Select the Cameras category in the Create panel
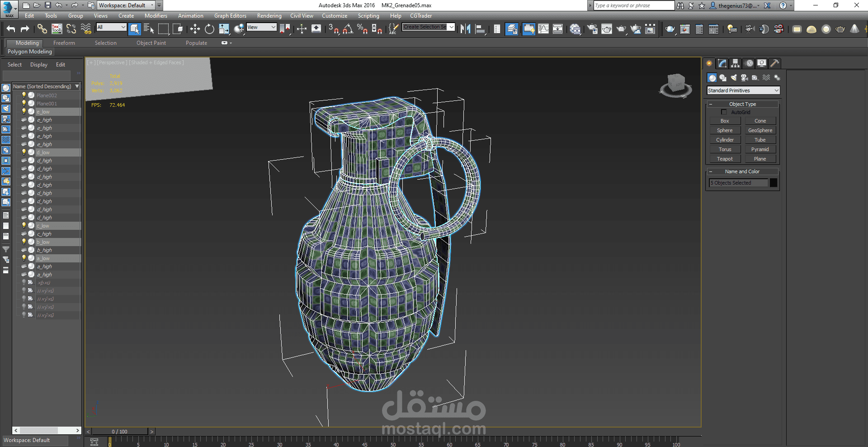 tap(745, 78)
